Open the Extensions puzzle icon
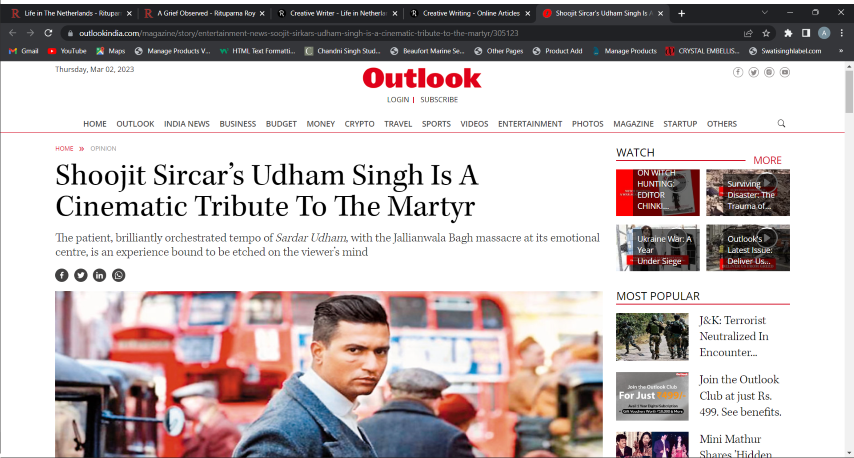 788,33
